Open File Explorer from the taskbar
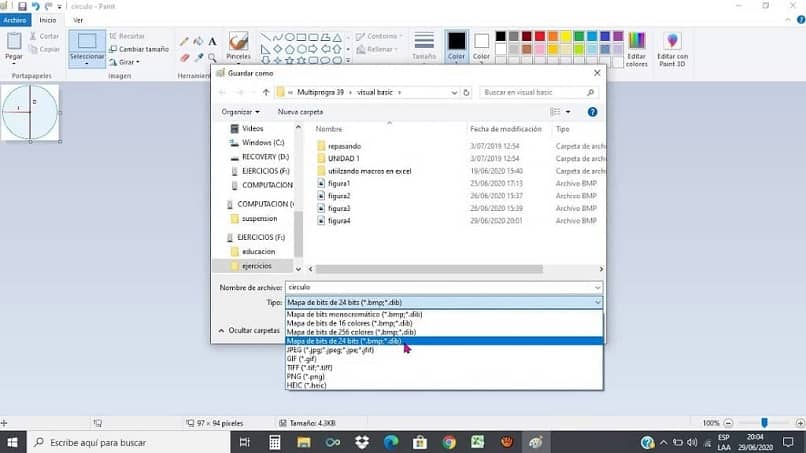Image resolution: width=806 pixels, height=453 pixels. pos(304,442)
